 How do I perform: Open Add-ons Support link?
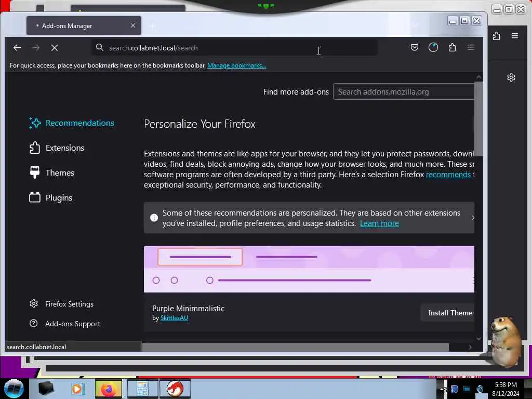click(65, 324)
